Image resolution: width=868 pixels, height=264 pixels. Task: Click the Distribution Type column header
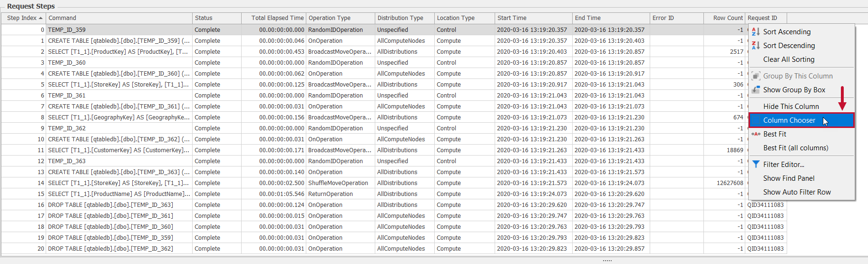click(405, 18)
